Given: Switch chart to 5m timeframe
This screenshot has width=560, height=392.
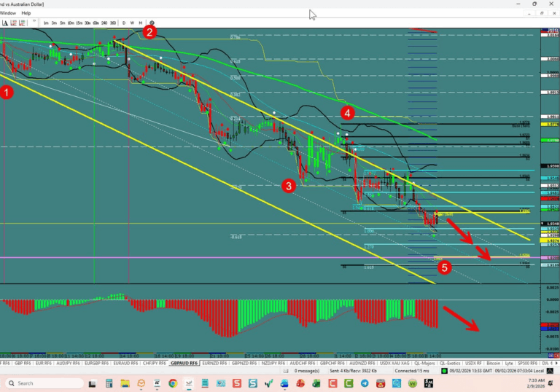Looking at the screenshot, I should [63, 23].
